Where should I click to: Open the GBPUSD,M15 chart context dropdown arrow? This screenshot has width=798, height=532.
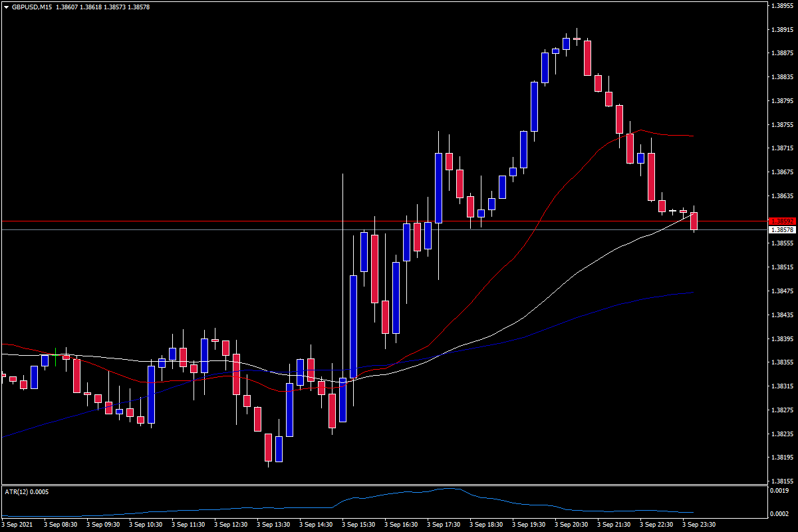[x=7, y=7]
